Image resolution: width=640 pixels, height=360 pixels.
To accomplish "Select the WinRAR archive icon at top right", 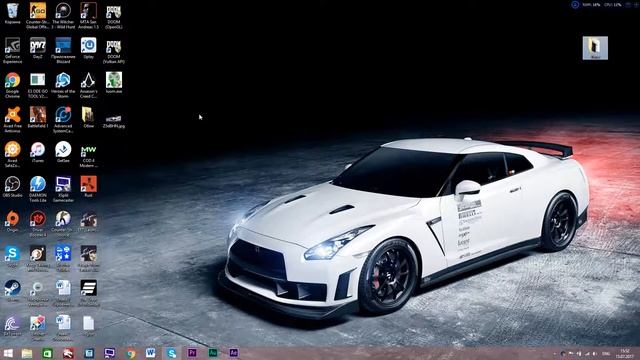I will (x=595, y=48).
